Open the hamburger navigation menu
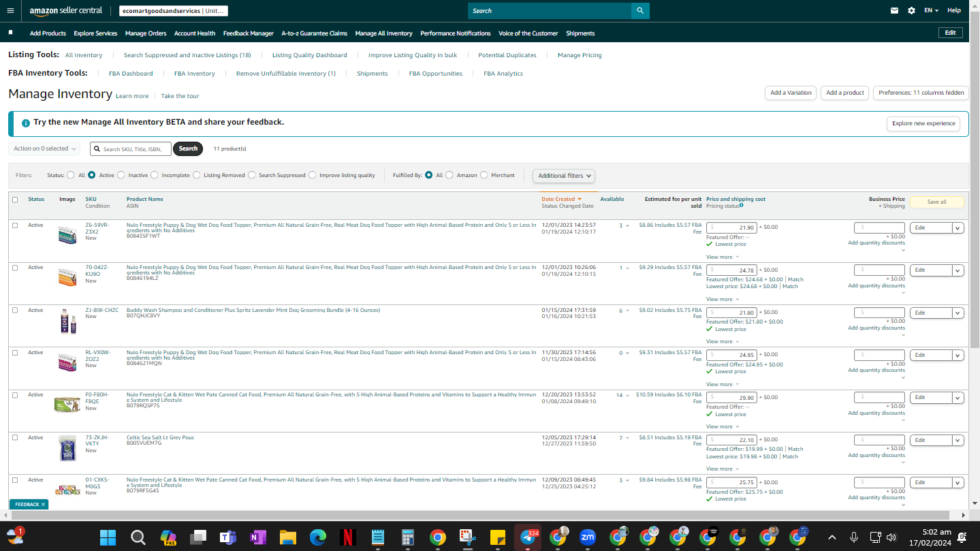Viewport: 980px width, 551px height. click(x=10, y=10)
